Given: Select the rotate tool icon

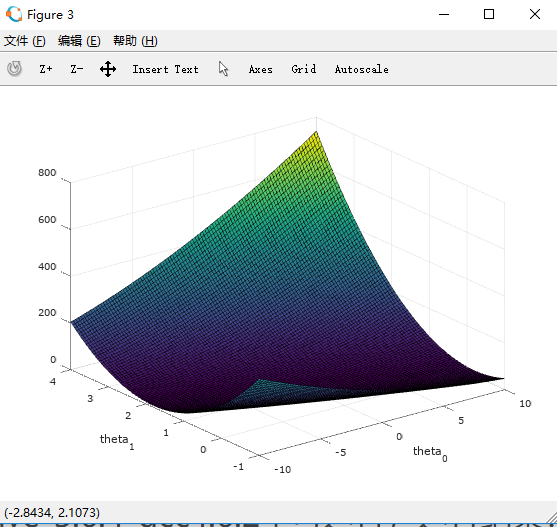Looking at the screenshot, I should click(14, 69).
